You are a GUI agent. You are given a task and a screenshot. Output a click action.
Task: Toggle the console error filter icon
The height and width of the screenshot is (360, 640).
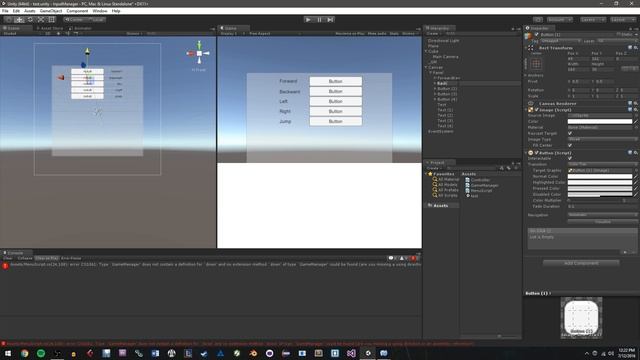413,258
